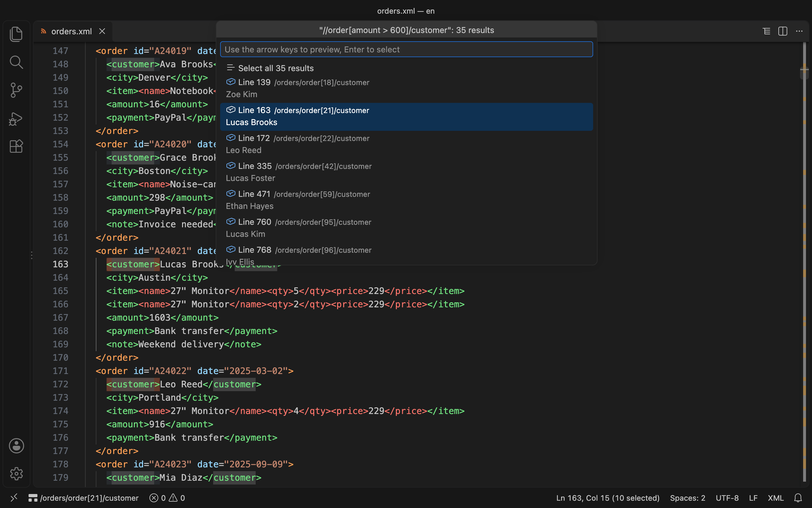The height and width of the screenshot is (508, 812).
Task: Open the errors and warnings indicator
Action: (167, 498)
